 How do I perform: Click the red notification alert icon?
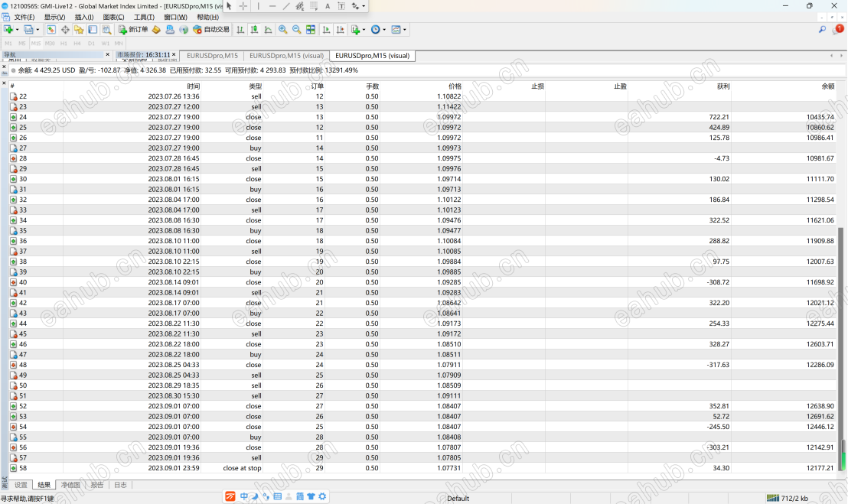pyautogui.click(x=839, y=29)
